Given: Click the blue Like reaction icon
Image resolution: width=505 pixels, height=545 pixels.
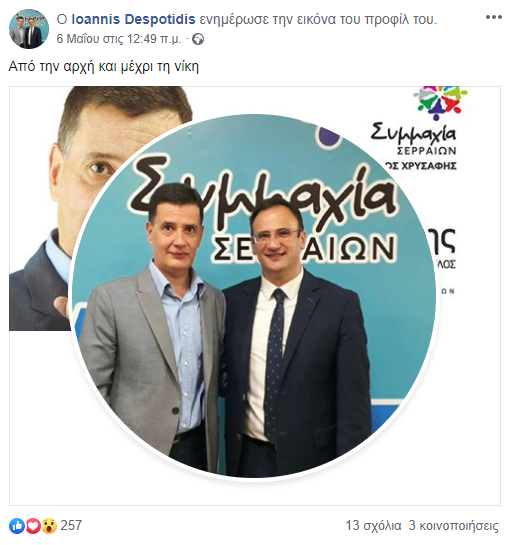Looking at the screenshot, I should pos(17,526).
